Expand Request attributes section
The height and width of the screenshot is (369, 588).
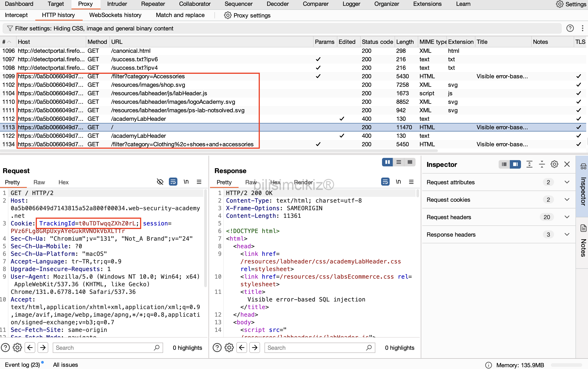point(567,182)
